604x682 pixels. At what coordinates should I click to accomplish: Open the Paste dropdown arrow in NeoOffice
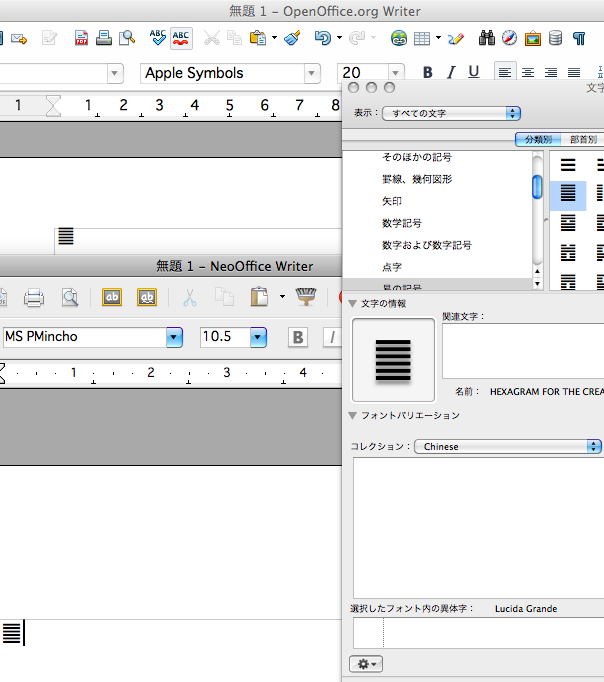[x=282, y=297]
